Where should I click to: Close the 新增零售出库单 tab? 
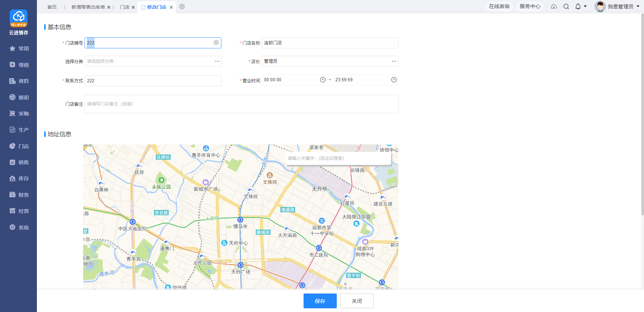click(x=109, y=7)
